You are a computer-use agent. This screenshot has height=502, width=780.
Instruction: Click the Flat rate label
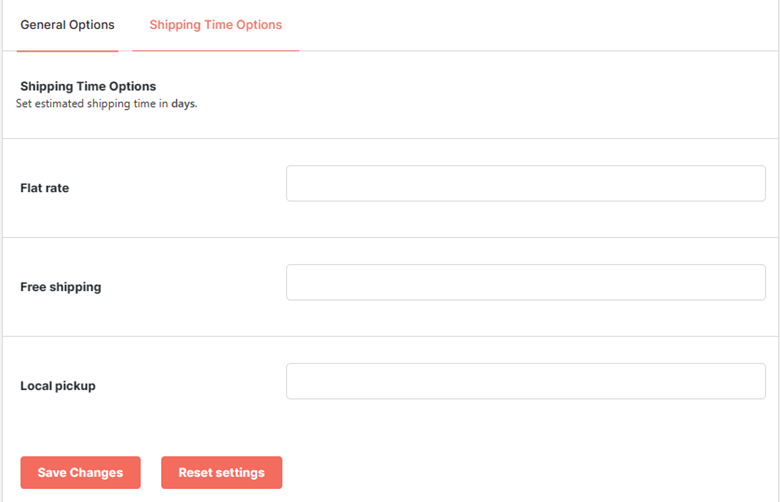(45, 188)
